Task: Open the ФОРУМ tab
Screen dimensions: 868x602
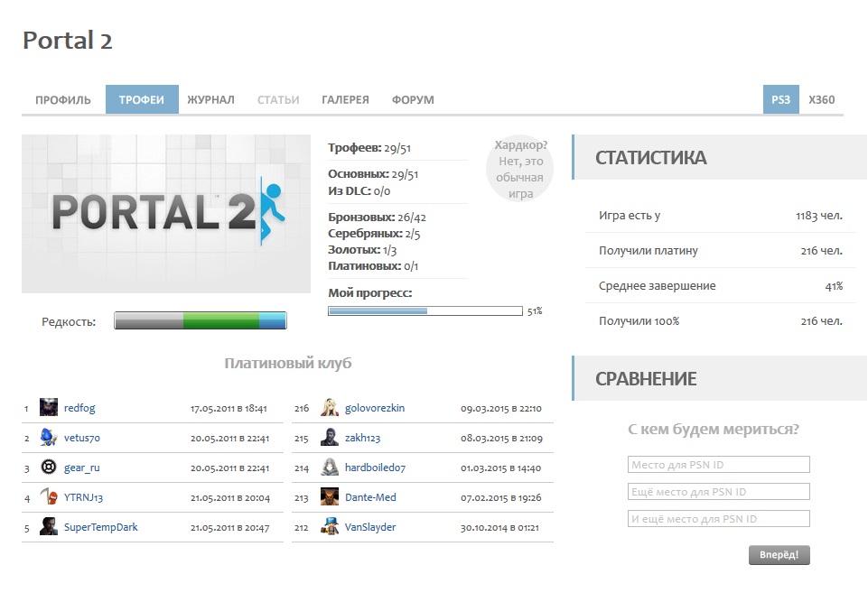Action: coord(413,100)
